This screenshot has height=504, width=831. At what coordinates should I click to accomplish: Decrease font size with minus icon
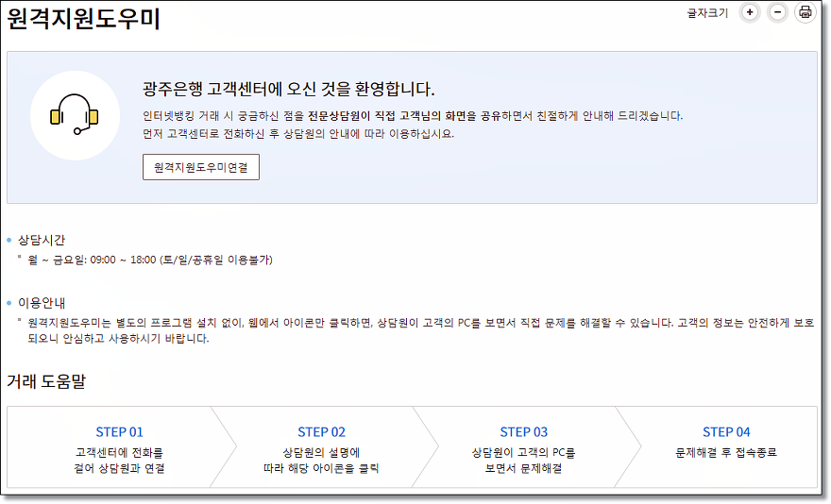coord(777,12)
